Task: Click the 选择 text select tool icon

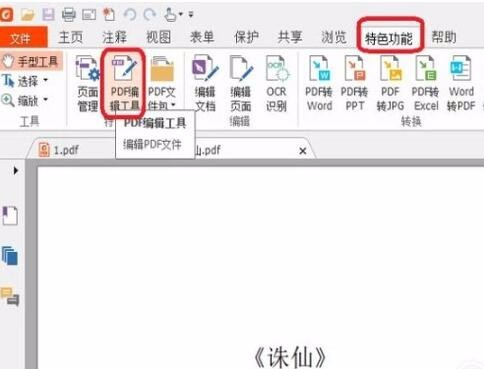Action: [x=8, y=80]
